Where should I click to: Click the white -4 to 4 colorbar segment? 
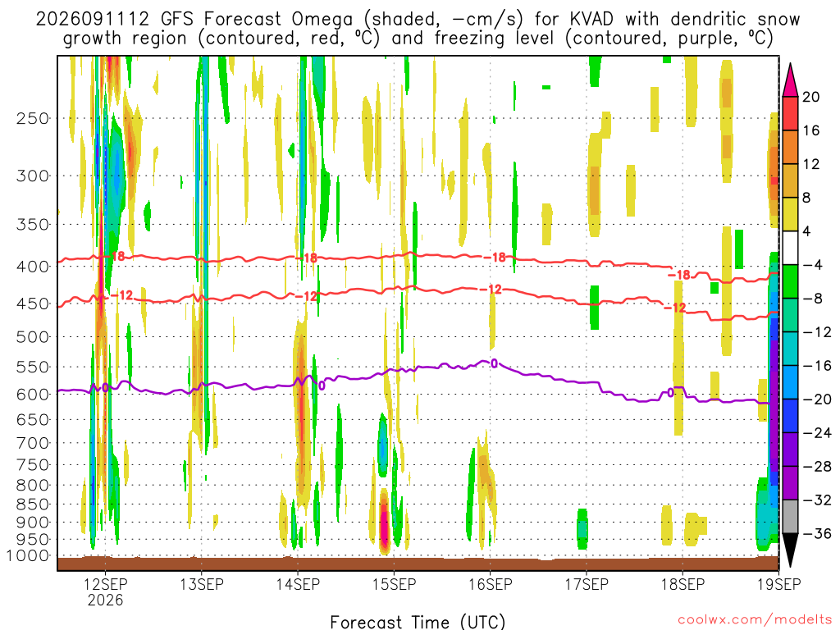point(790,248)
